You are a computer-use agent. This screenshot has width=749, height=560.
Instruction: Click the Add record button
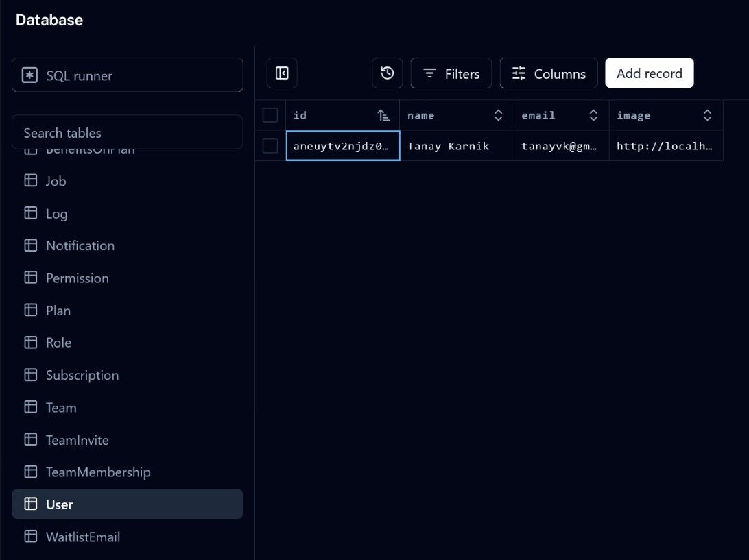pos(649,73)
